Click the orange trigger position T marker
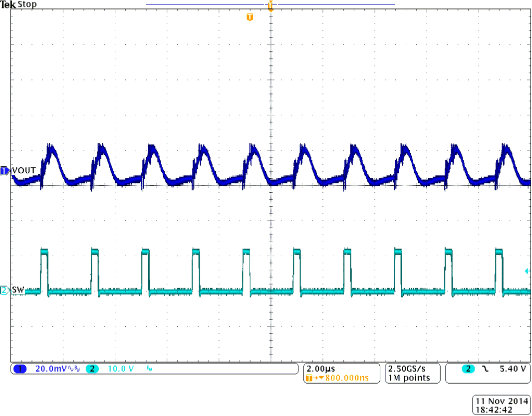 point(250,17)
